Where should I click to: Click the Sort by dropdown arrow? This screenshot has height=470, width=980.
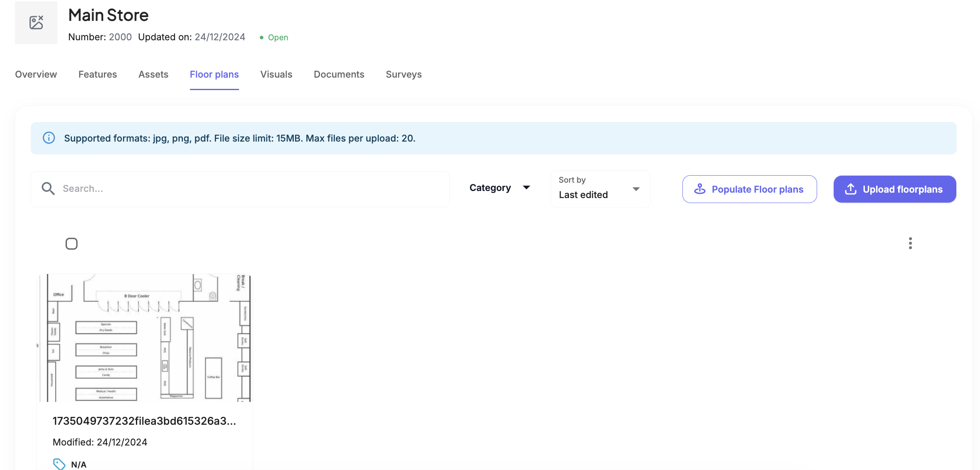pyautogui.click(x=636, y=189)
